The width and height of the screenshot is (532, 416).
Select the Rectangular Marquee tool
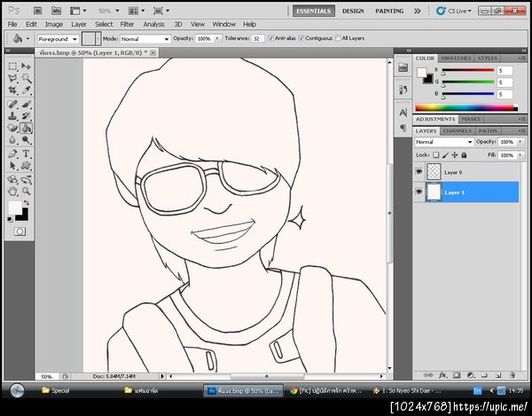(x=12, y=67)
